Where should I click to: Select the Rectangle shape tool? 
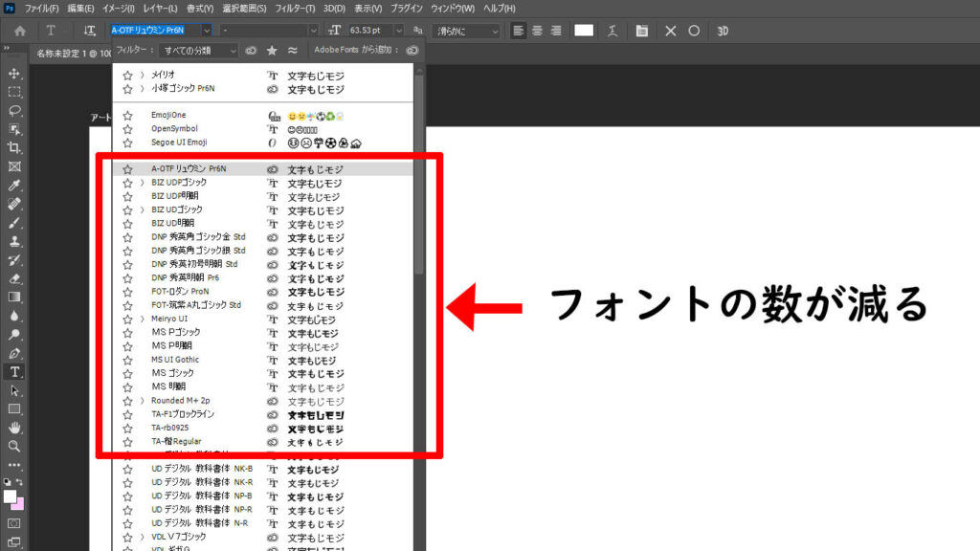tap(14, 409)
